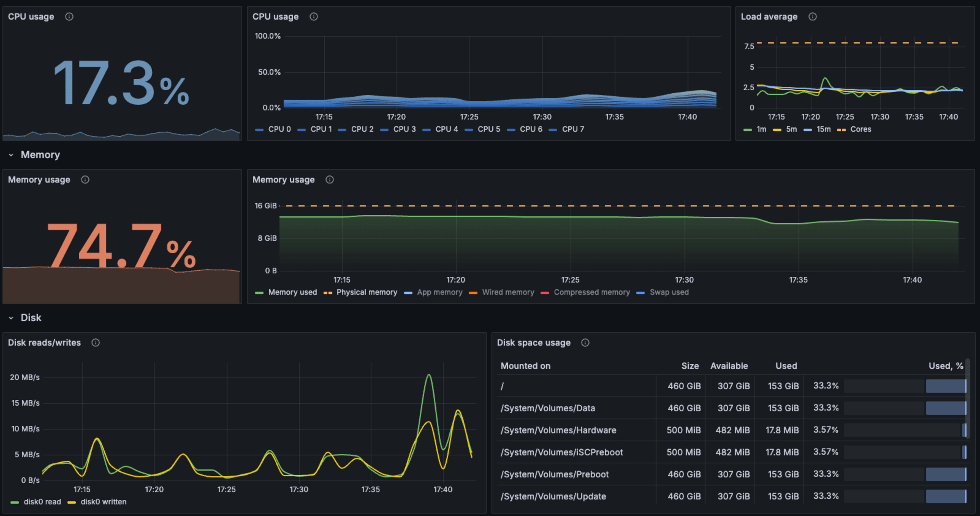Toggle CPU 7 legend item
Screen dimensions: 980x516
coord(572,129)
